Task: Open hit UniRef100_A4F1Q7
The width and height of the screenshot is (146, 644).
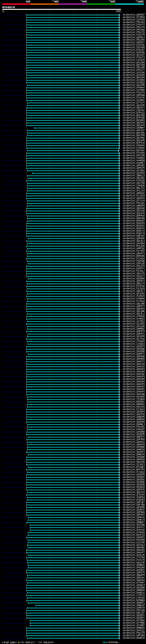Action: click(x=134, y=130)
